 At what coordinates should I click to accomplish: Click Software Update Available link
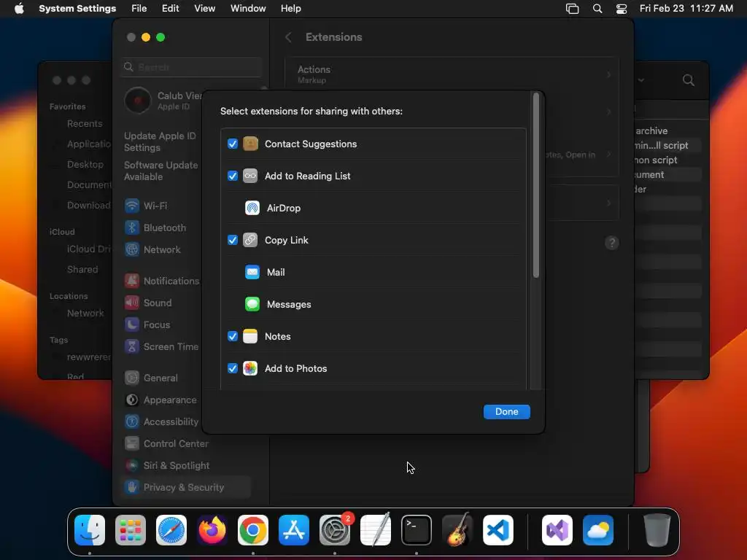(x=161, y=171)
